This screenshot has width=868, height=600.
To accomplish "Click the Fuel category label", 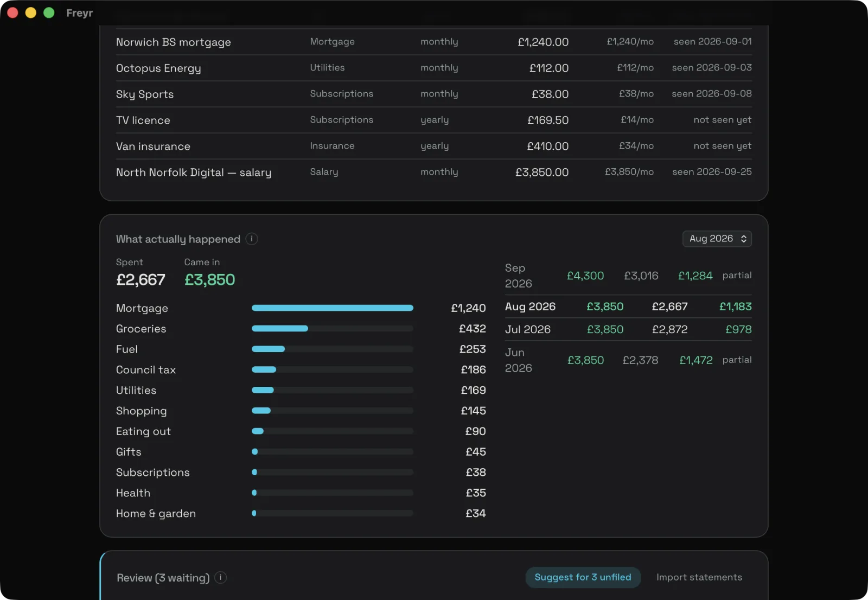I will coord(127,349).
